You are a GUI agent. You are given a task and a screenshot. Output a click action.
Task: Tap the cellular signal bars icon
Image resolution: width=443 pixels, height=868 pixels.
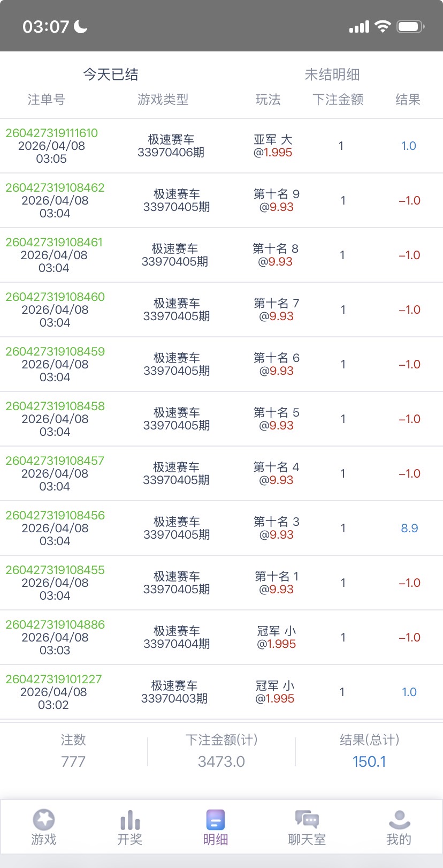[x=359, y=27]
